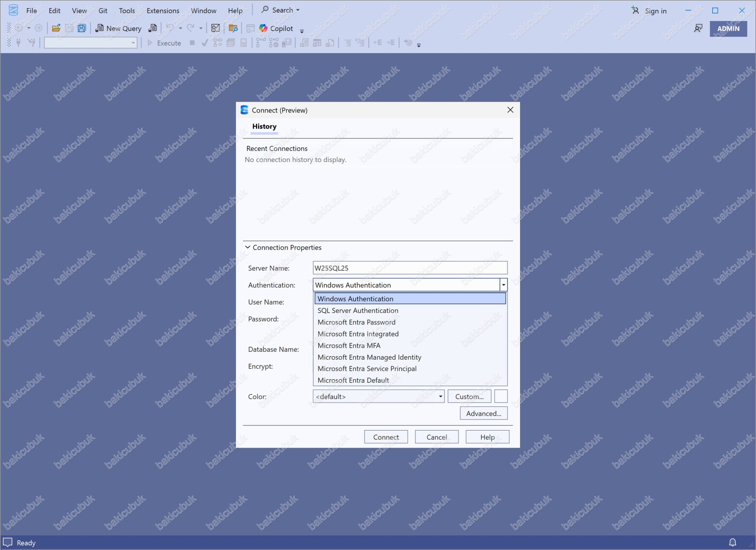Select Windows Authentication in the dropdown list
756x550 pixels.
tap(410, 298)
